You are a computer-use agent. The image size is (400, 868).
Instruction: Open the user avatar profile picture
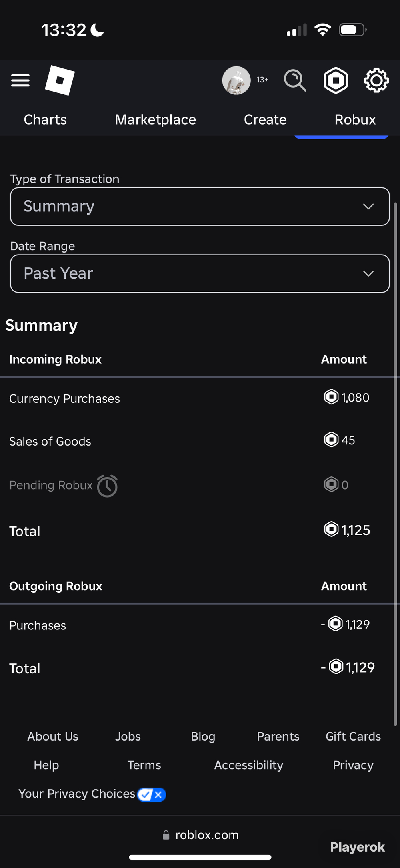click(236, 80)
